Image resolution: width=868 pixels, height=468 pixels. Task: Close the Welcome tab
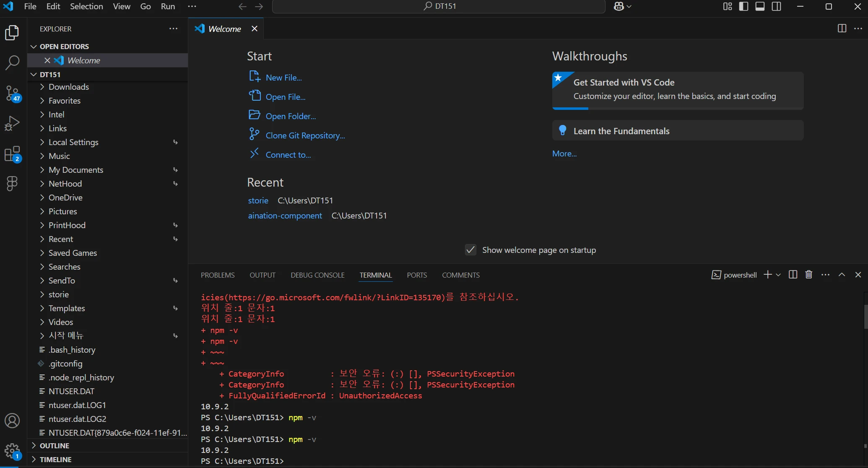[255, 29]
